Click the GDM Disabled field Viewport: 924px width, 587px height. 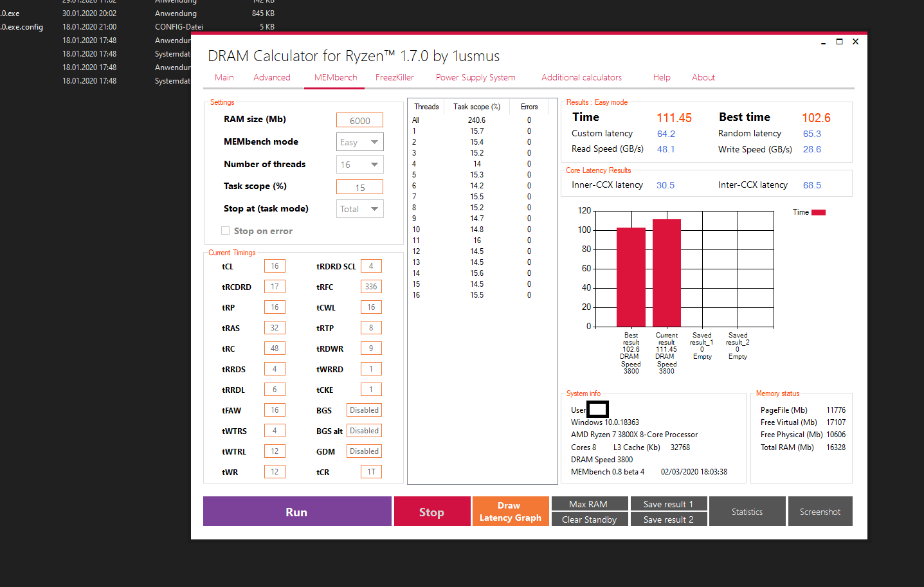365,451
